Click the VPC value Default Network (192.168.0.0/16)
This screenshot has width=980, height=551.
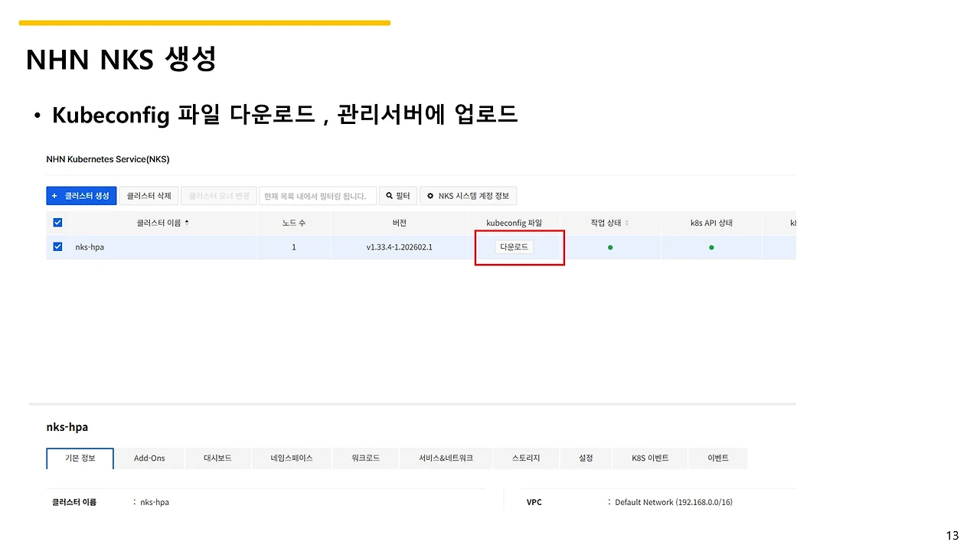(674, 502)
